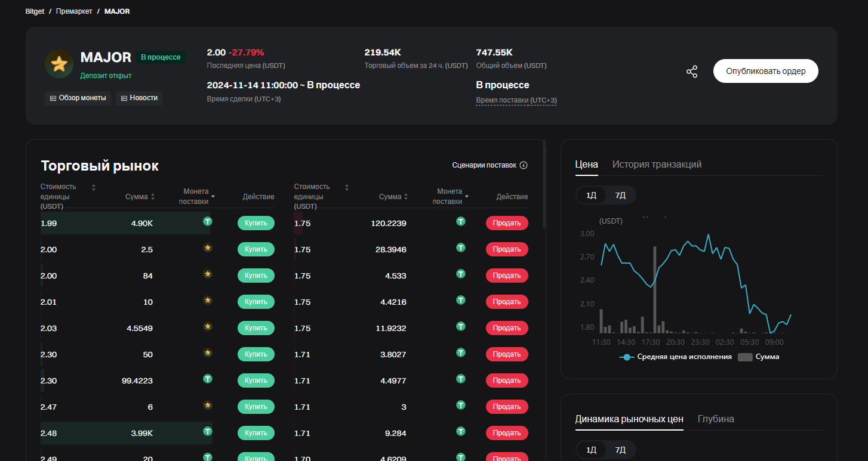The width and height of the screenshot is (868, 461).
Task: Select 1Д in Динамика рыночных цен
Action: [x=591, y=450]
